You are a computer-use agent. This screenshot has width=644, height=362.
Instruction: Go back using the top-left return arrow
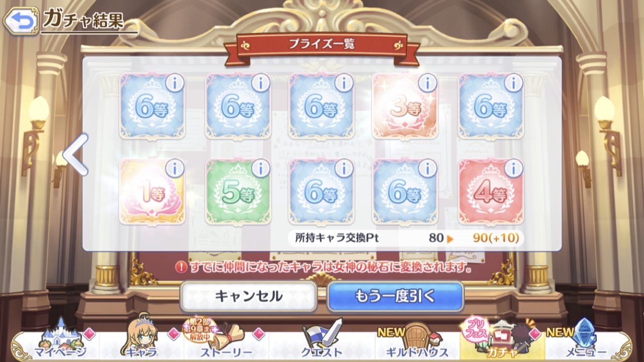pyautogui.click(x=21, y=21)
